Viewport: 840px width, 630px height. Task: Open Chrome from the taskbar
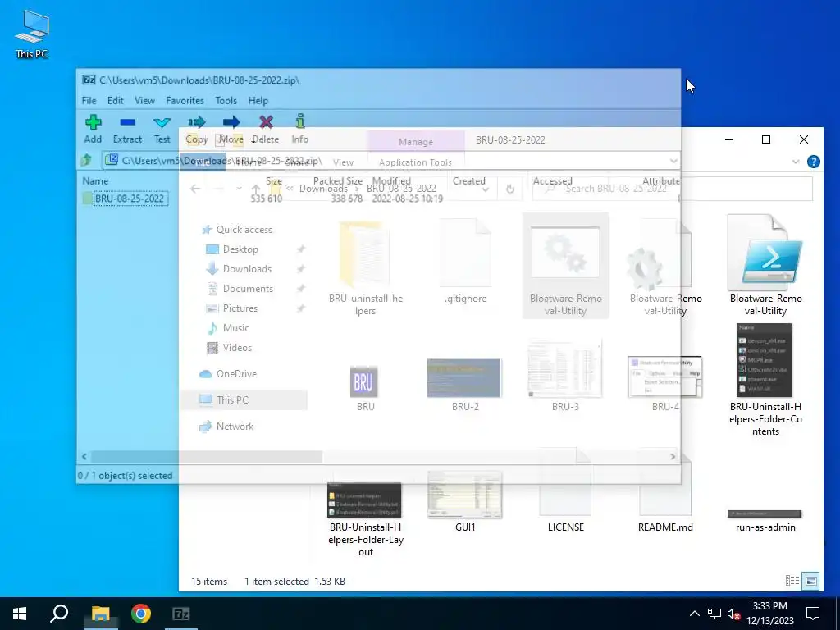click(x=141, y=614)
